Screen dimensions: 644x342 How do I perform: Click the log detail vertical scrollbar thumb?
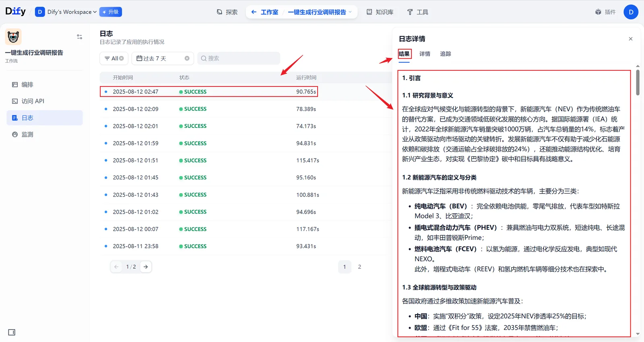pos(638,82)
